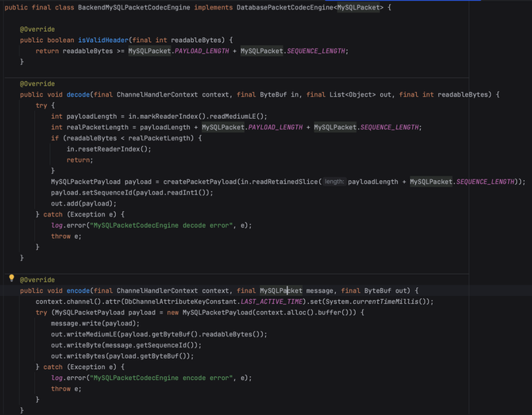Screen dimensions: 532x415
Task: Click the encode method name
Action: pyautogui.click(x=78, y=290)
